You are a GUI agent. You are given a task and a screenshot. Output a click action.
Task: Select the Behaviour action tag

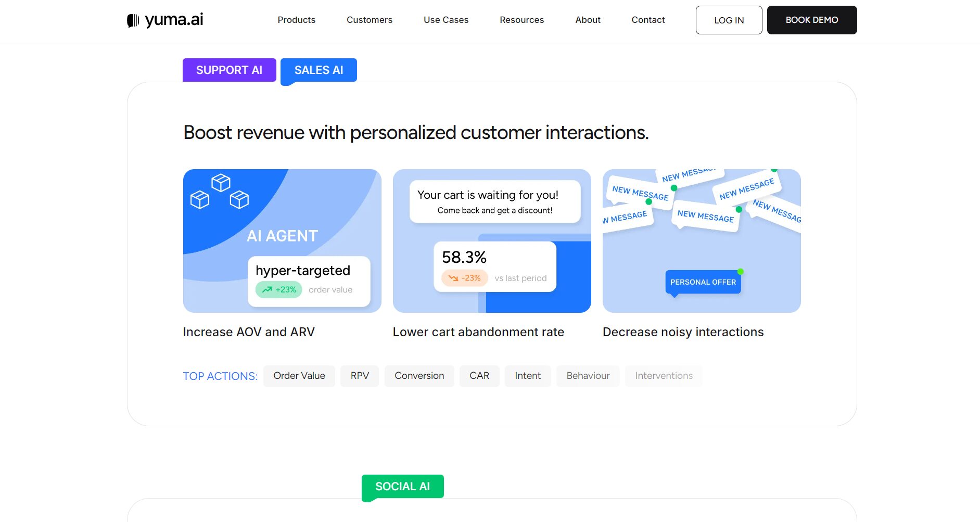588,376
